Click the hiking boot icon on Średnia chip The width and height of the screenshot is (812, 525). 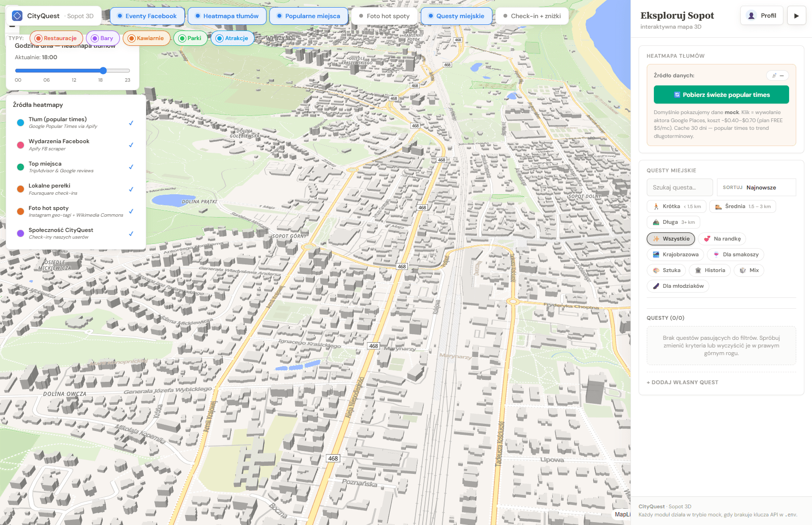click(x=718, y=206)
